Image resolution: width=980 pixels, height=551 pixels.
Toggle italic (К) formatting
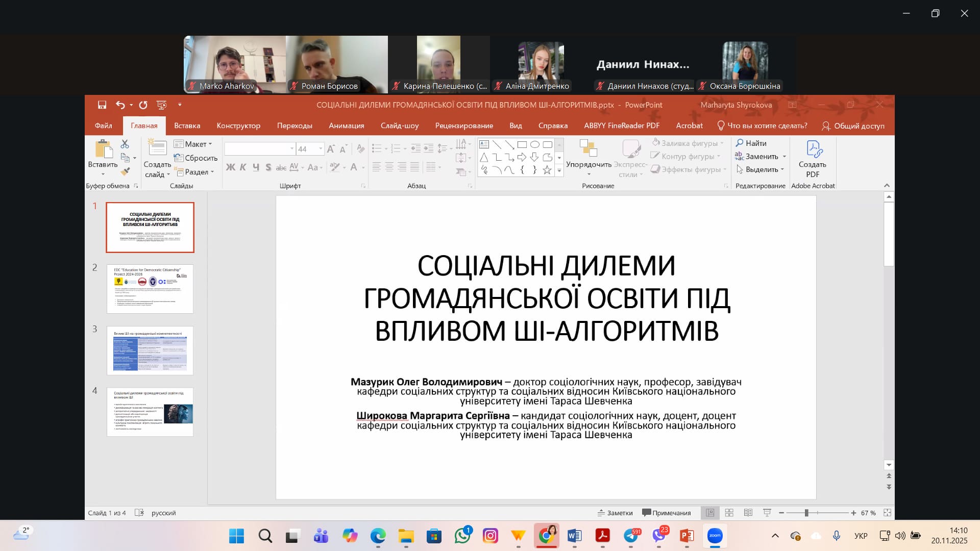pyautogui.click(x=243, y=167)
